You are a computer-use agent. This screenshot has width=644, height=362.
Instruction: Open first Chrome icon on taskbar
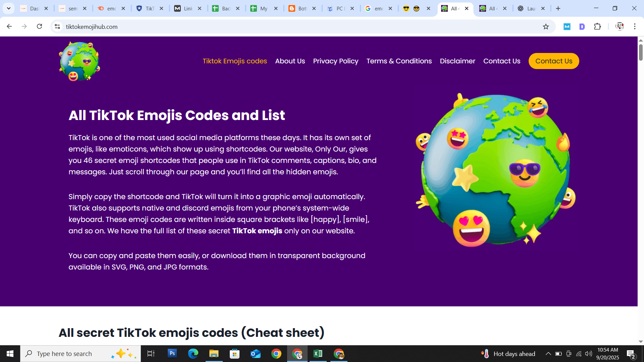pyautogui.click(x=276, y=354)
